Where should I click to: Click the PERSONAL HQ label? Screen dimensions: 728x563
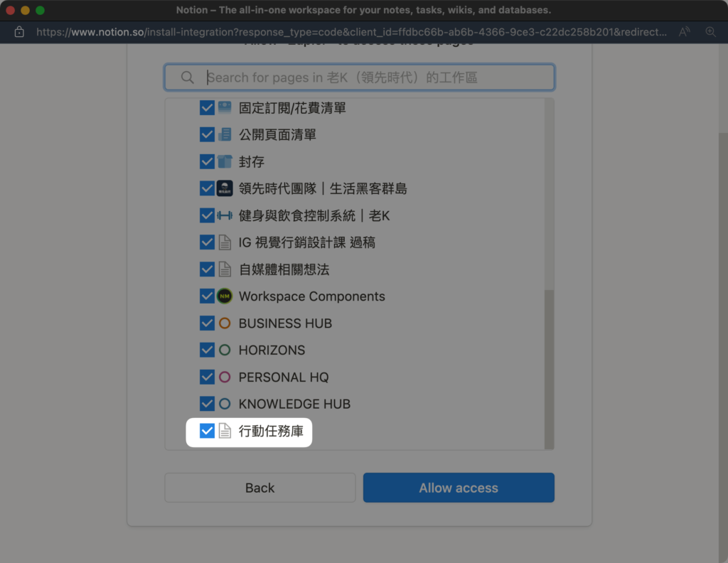click(x=284, y=377)
